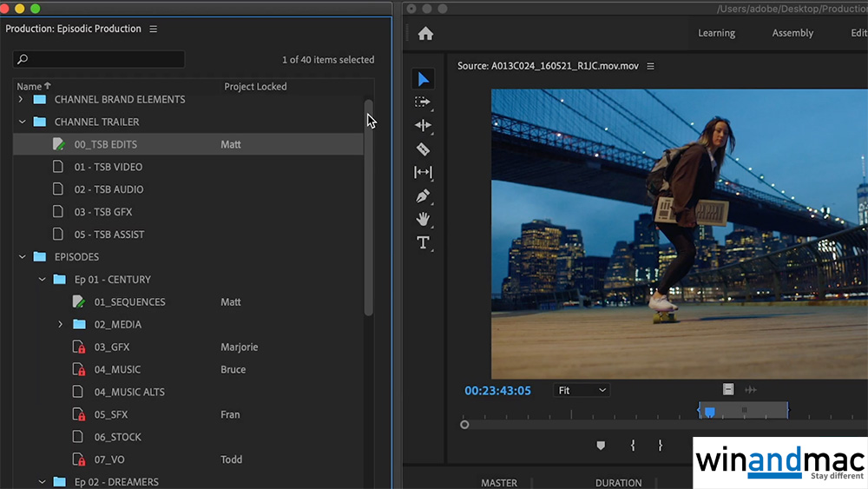868x489 pixels.
Task: Sort items by Name column header
Action: (x=30, y=86)
